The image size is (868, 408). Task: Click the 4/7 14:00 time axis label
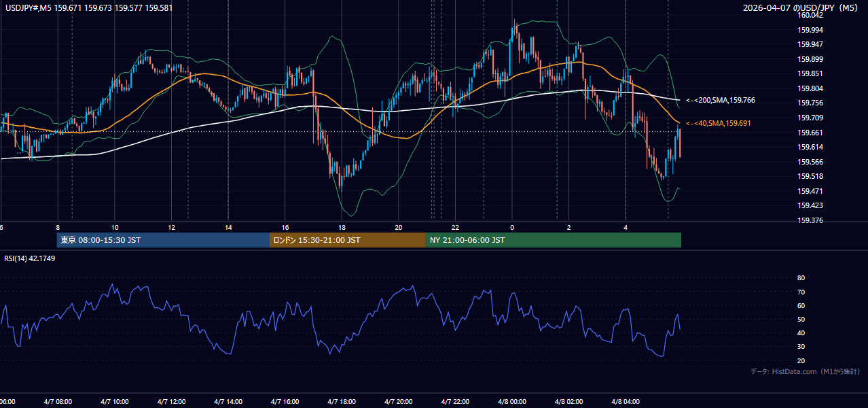(228, 402)
